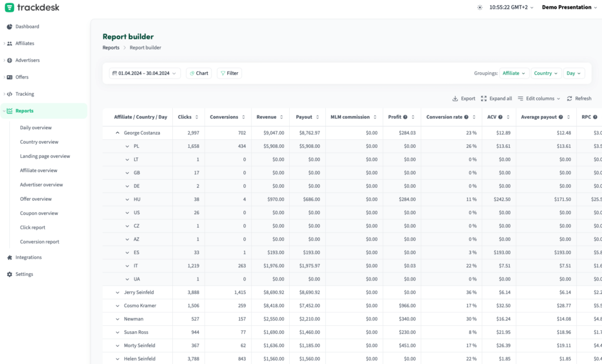Click the trackdesk logo icon
Viewport: 602px width, 364px height.
9,8
